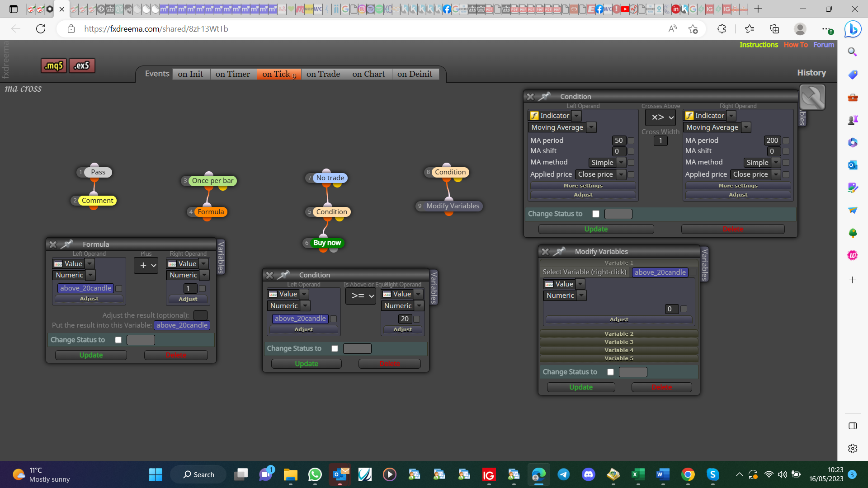Open Discord from the taskbar
This screenshot has width=868, height=488.
tap(588, 474)
